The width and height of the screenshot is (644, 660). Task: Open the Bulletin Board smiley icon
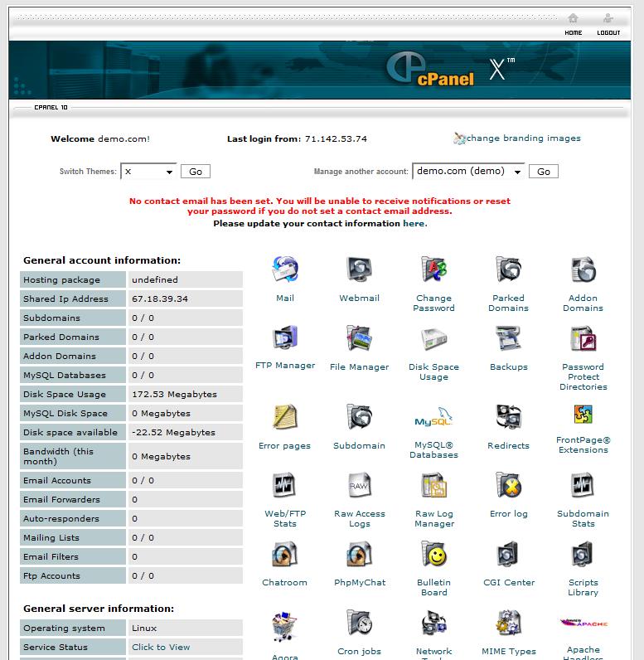(x=433, y=554)
